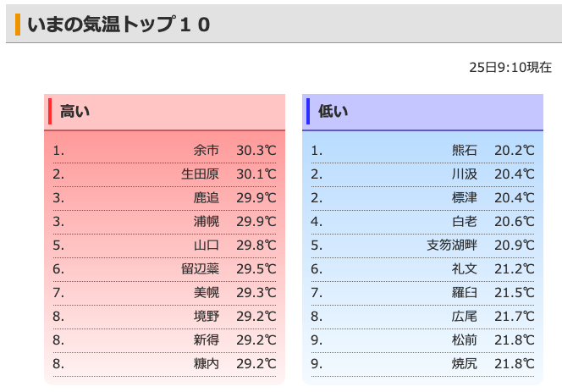Open 境野 29.2℃ entry
Screen dimensions: 562x392
tap(164, 317)
